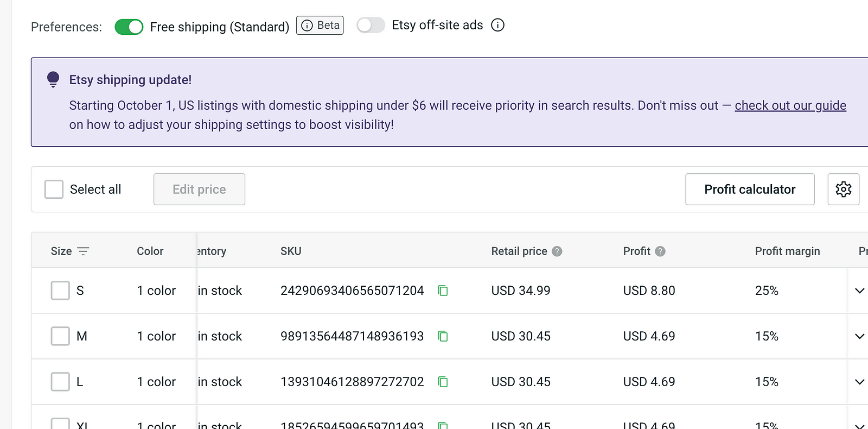Tick the checkbox for size S
868x429 pixels.
pos(60,291)
